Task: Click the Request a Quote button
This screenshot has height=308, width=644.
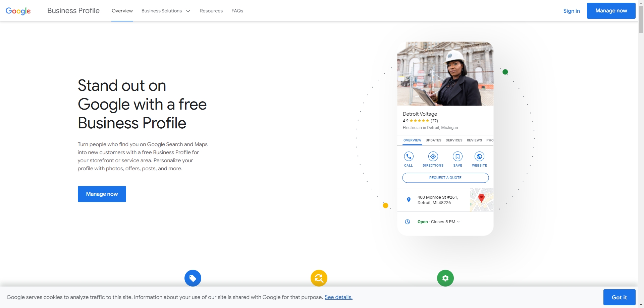Action: [x=445, y=178]
